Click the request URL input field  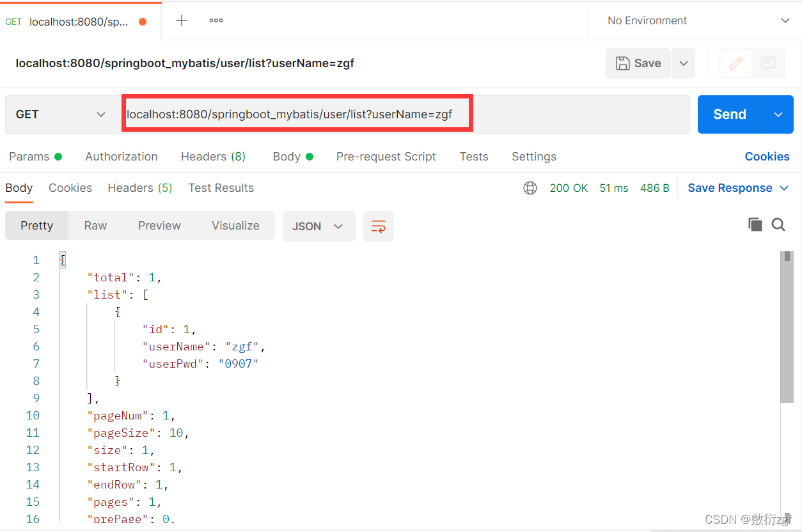tap(403, 114)
